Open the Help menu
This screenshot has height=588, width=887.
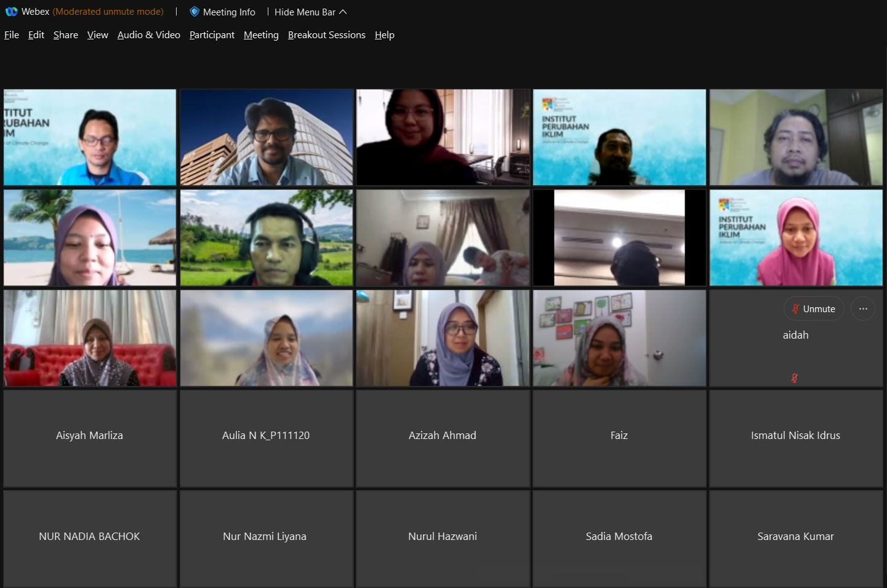tap(385, 35)
